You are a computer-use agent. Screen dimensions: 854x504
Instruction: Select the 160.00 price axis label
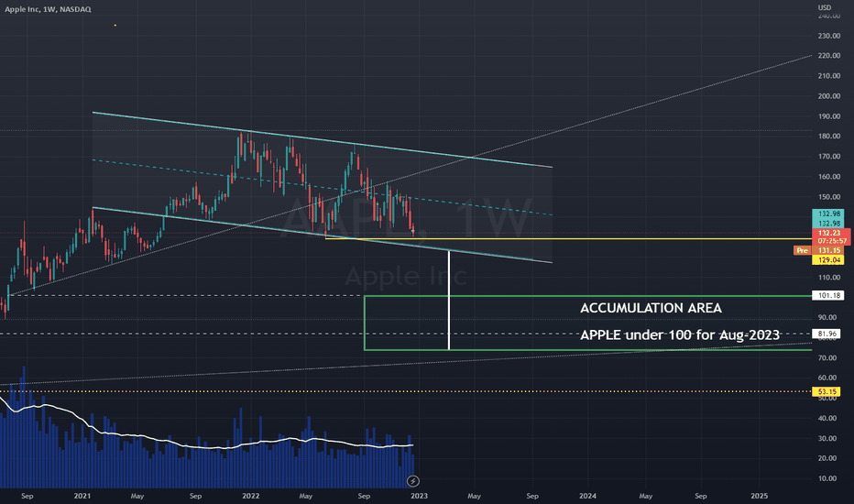[x=829, y=177]
